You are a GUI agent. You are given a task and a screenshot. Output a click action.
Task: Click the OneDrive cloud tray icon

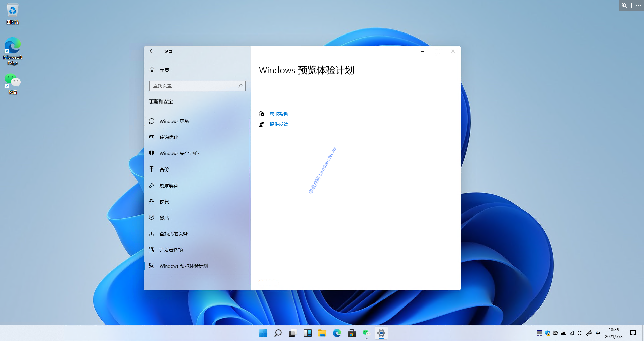tap(555, 333)
